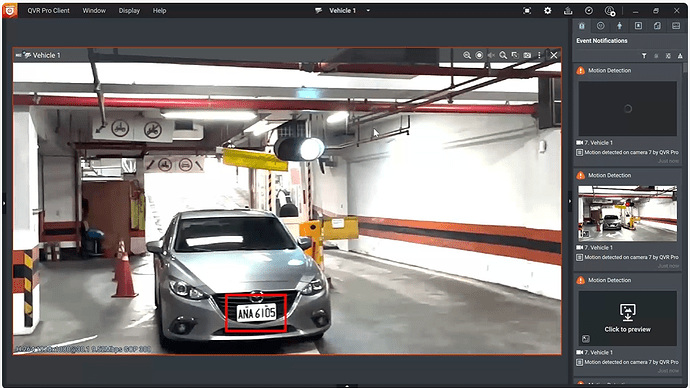Viewport: 690px width, 388px height.
Task: Click the digital zoom magnifier icon
Action: (503, 55)
